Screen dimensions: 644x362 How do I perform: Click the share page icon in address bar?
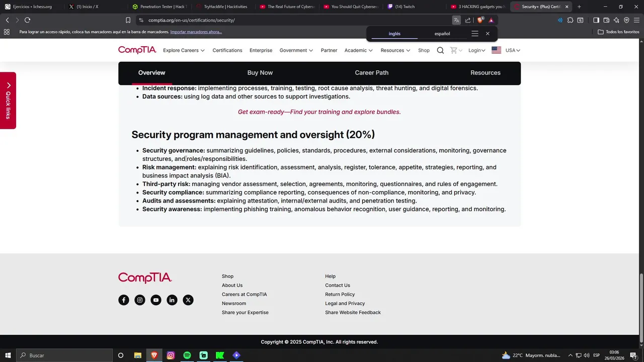[x=468, y=20]
